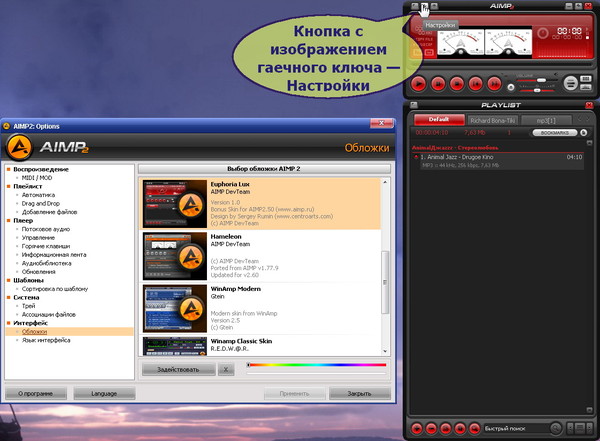Image resolution: width=600 pixels, height=441 pixels.
Task: Click the Быстрый поиск search field
Action: coord(516,429)
